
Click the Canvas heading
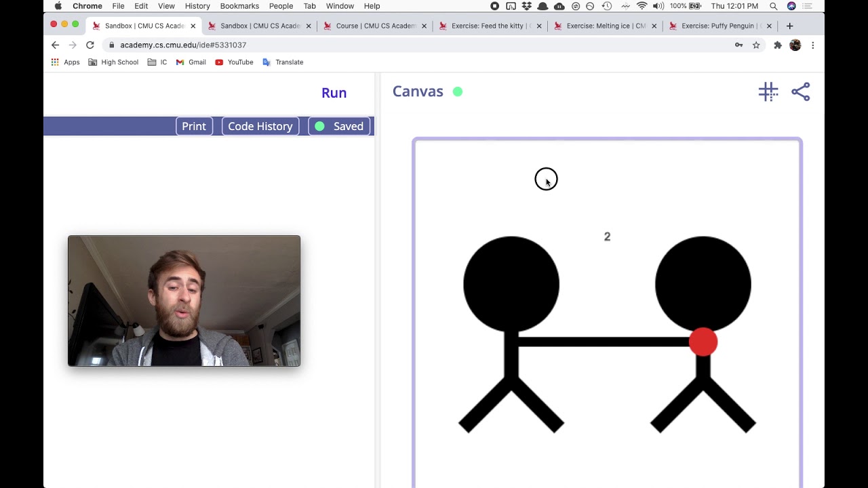[418, 91]
